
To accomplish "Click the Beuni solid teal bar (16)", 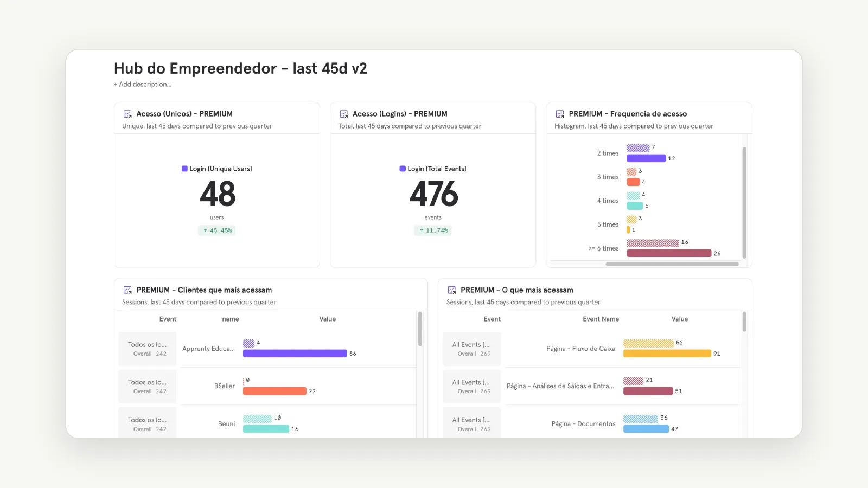I will tap(266, 429).
